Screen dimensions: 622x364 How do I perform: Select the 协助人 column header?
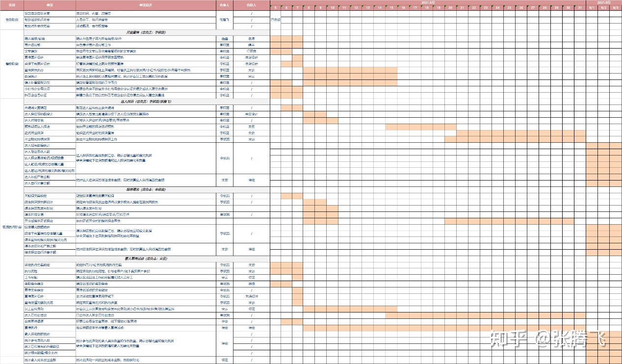pos(252,5)
